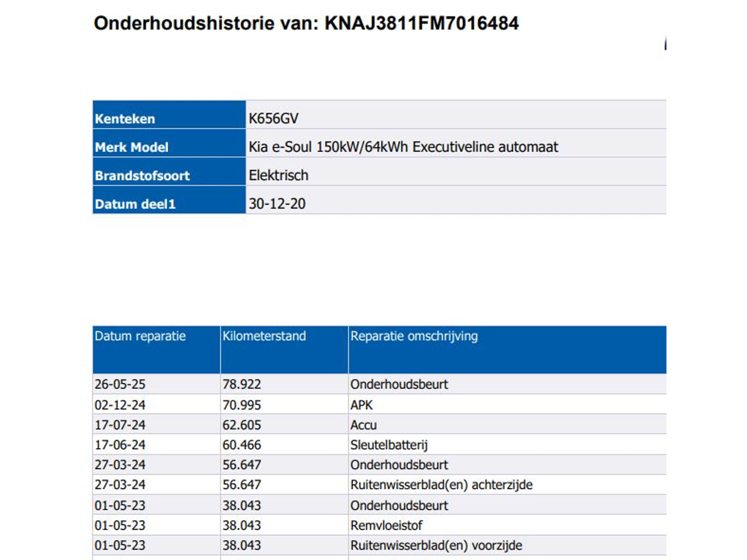Select the Kia e-Soul model description
This screenshot has width=747, height=560.
(x=403, y=147)
